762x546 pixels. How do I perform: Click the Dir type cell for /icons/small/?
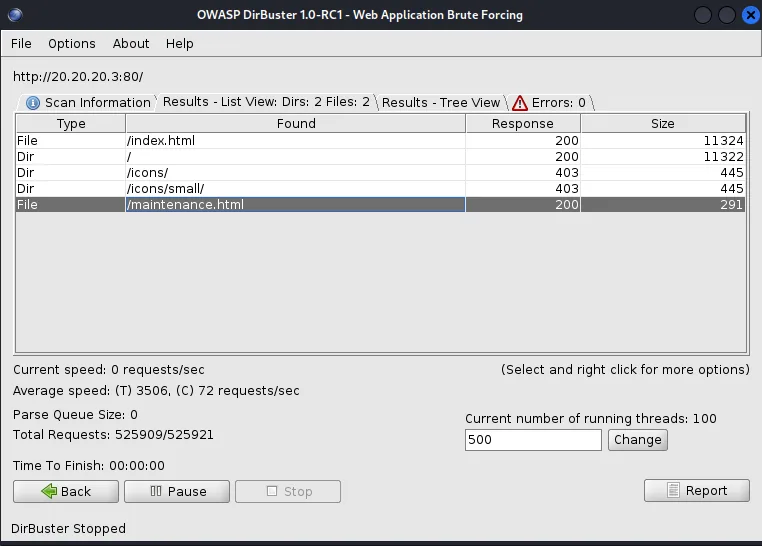point(70,188)
